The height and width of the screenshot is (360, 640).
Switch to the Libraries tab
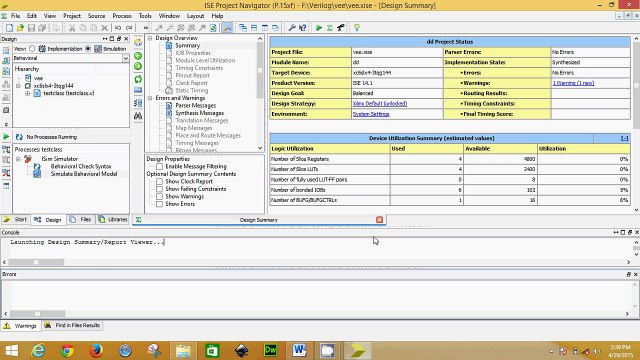(x=113, y=220)
